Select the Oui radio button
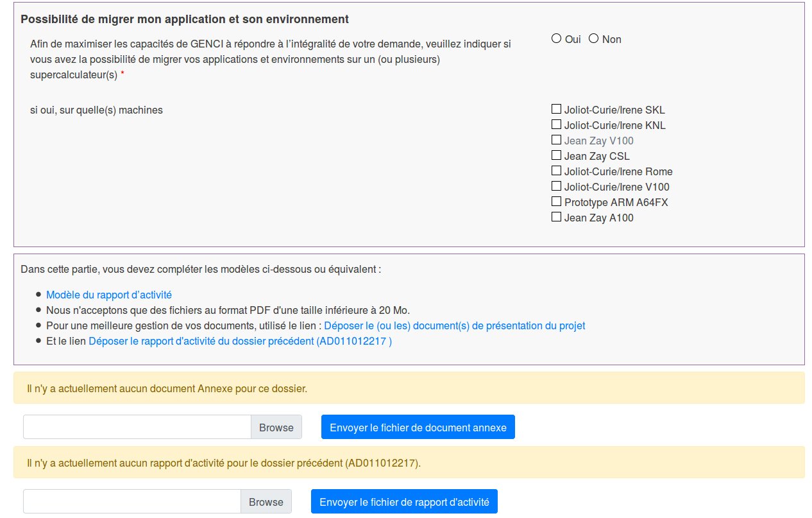The width and height of the screenshot is (812, 518). pyautogui.click(x=556, y=39)
